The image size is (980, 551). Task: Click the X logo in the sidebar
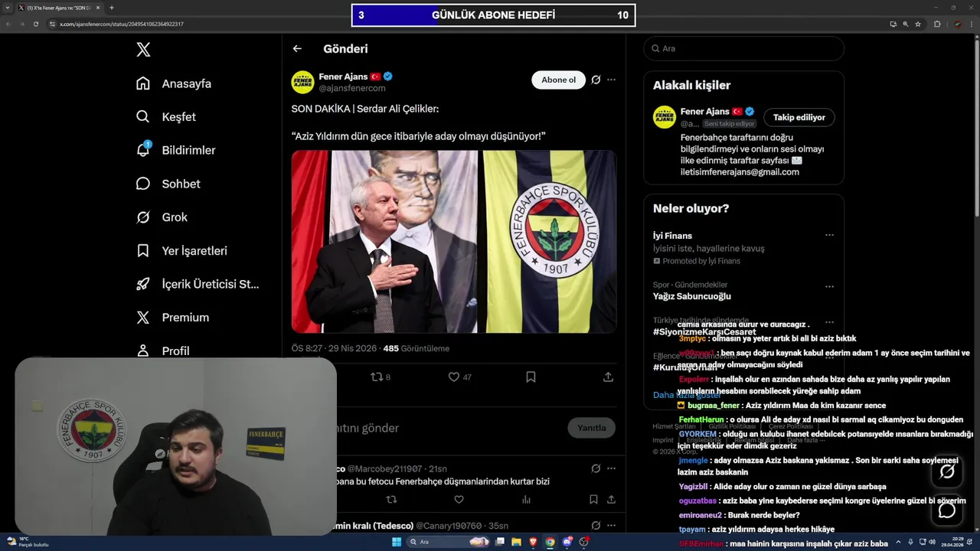143,50
